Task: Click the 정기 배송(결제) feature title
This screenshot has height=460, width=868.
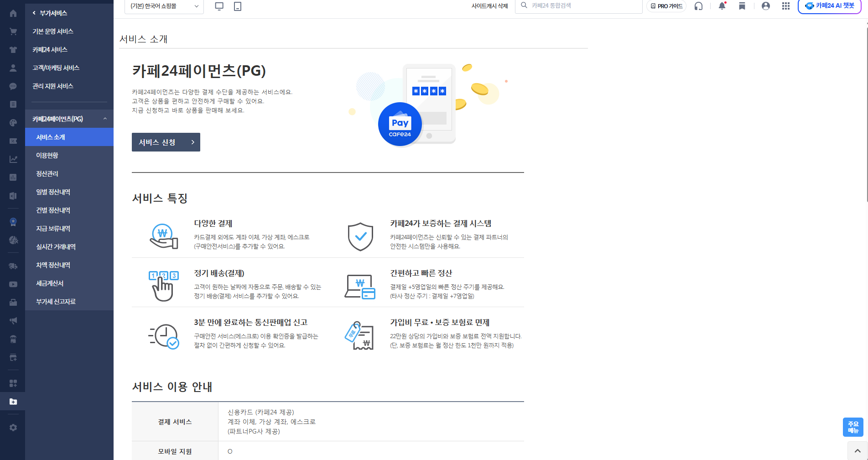Action: tap(219, 273)
